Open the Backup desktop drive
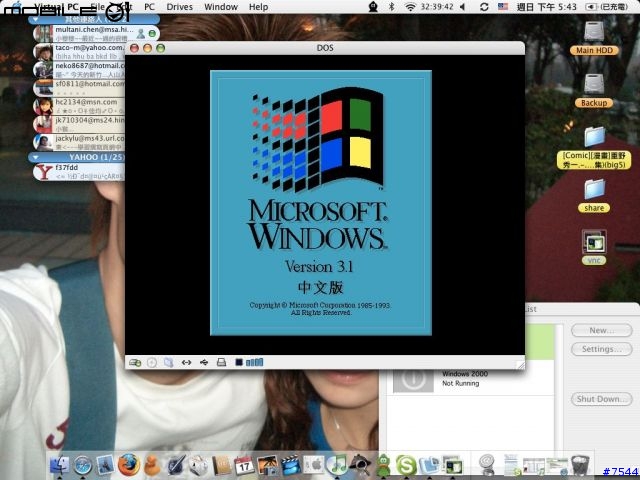The image size is (640, 480). [594, 91]
